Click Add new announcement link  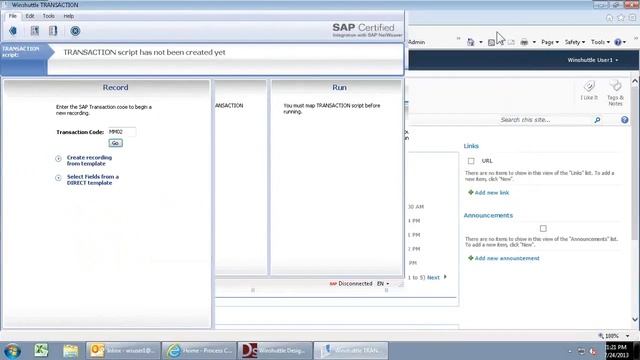coord(507,258)
